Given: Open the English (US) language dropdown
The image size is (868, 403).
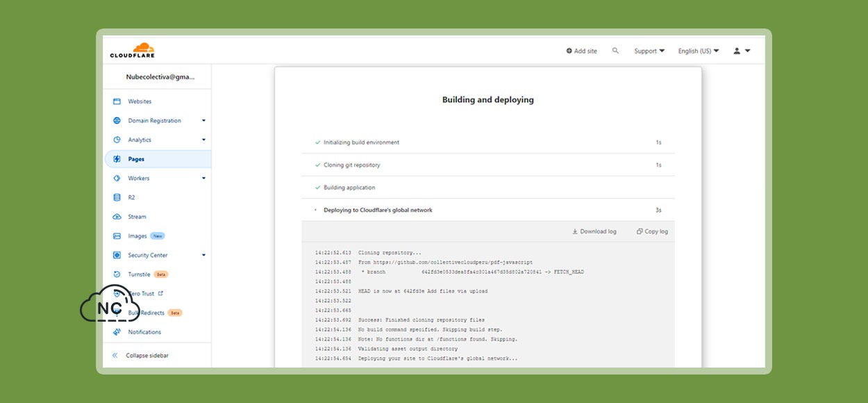Looking at the screenshot, I should [699, 51].
